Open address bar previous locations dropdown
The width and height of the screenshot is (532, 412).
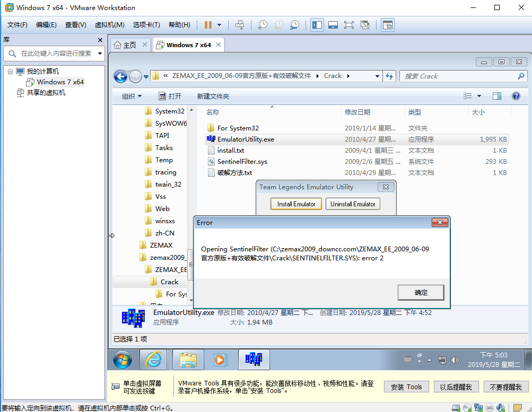tap(377, 76)
